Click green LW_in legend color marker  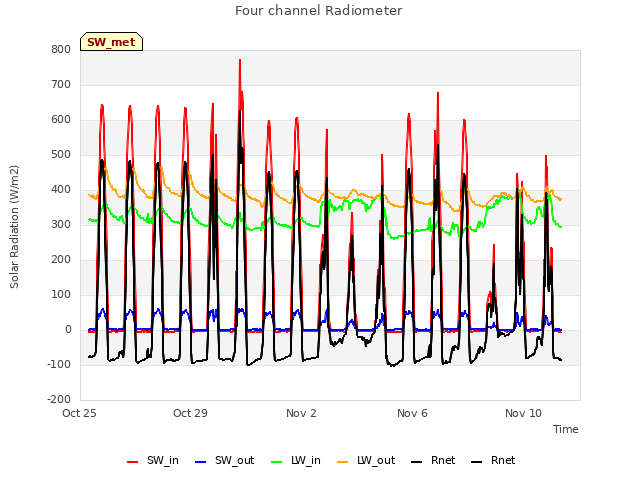coord(276,462)
